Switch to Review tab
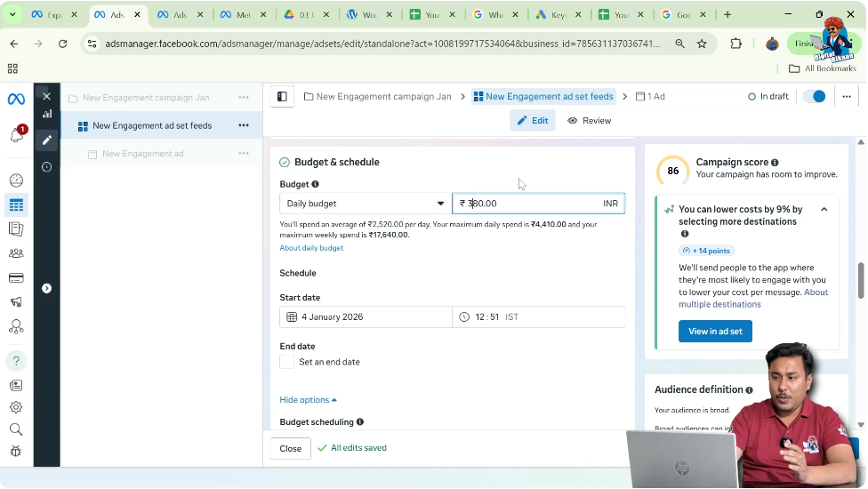The image size is (868, 489). (590, 121)
